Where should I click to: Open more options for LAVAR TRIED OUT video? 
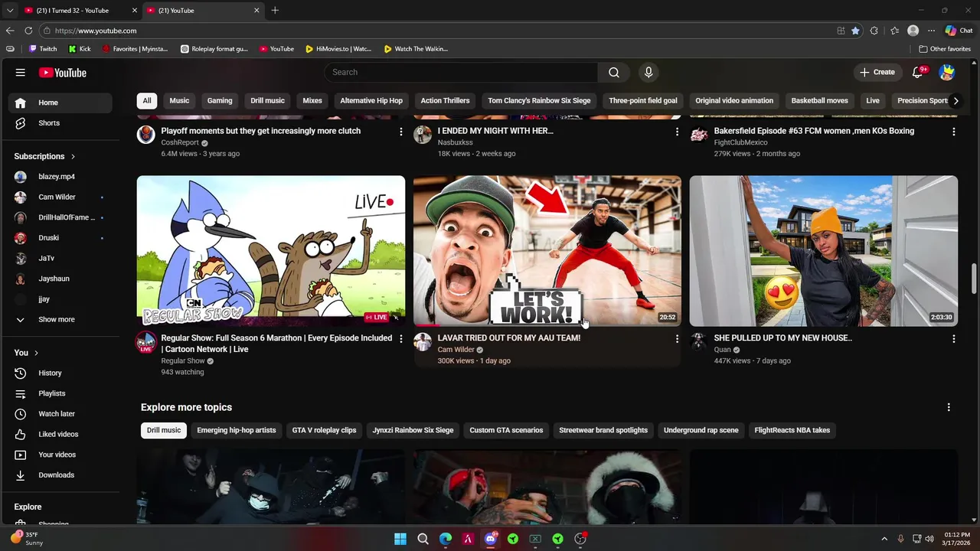(x=677, y=338)
